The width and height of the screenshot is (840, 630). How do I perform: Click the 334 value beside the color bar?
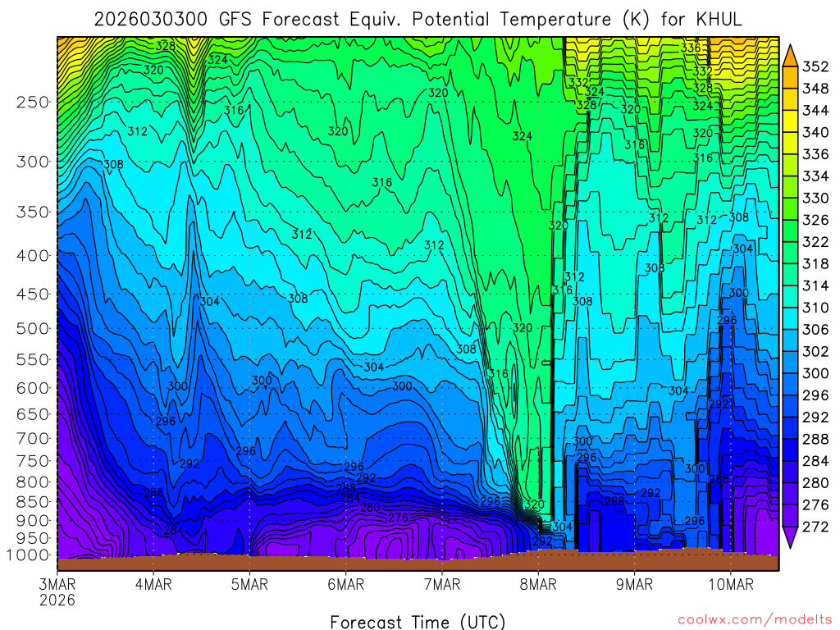point(815,176)
